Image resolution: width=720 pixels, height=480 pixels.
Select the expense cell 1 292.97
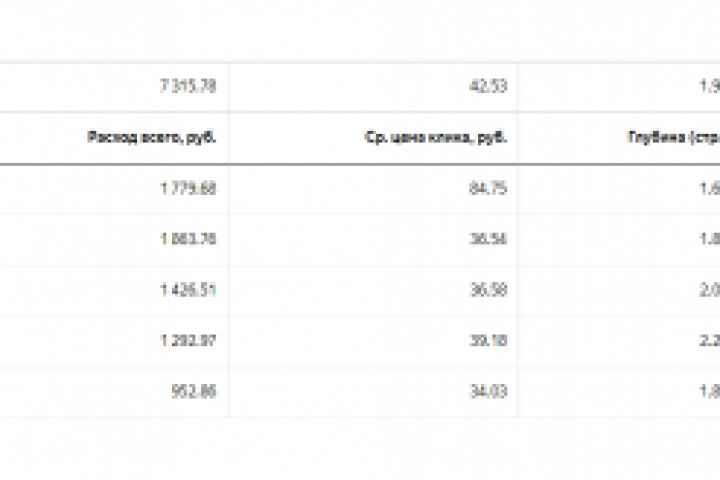point(188,342)
